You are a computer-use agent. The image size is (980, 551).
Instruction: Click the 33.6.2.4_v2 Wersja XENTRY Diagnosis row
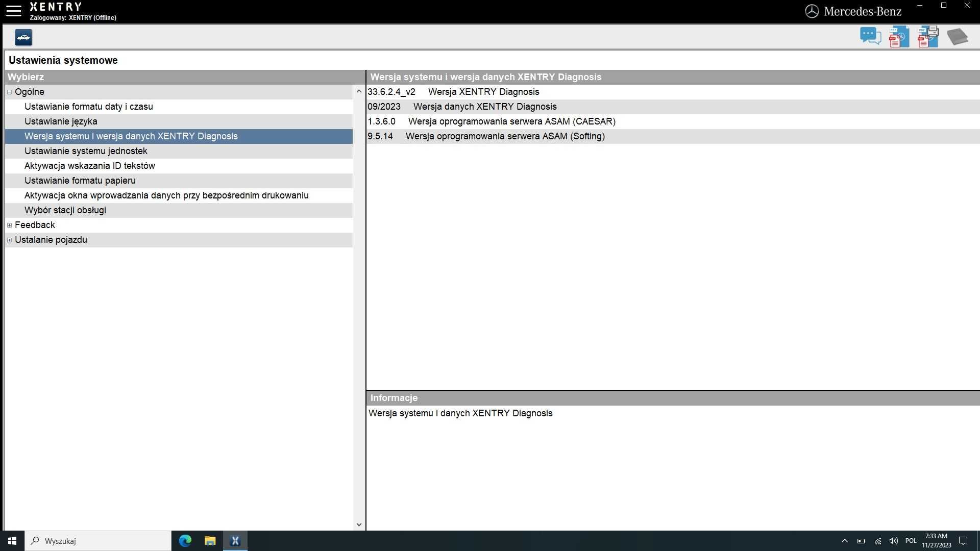click(673, 92)
